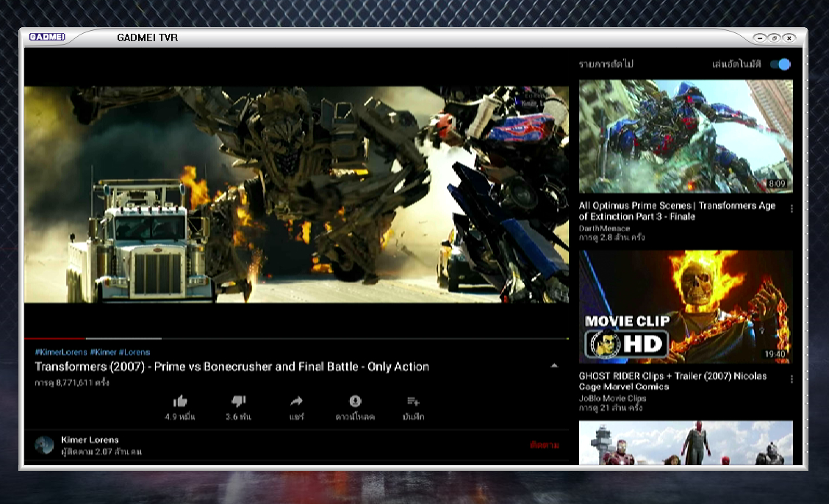This screenshot has height=504, width=829.
Task: Open the #Lorens hashtag link
Action: (x=134, y=353)
